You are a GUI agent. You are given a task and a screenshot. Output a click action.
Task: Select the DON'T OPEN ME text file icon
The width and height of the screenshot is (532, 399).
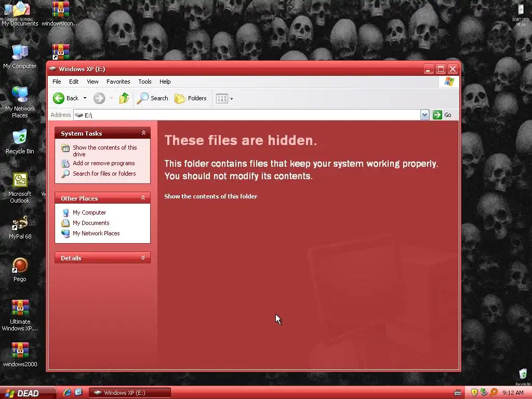click(x=521, y=14)
